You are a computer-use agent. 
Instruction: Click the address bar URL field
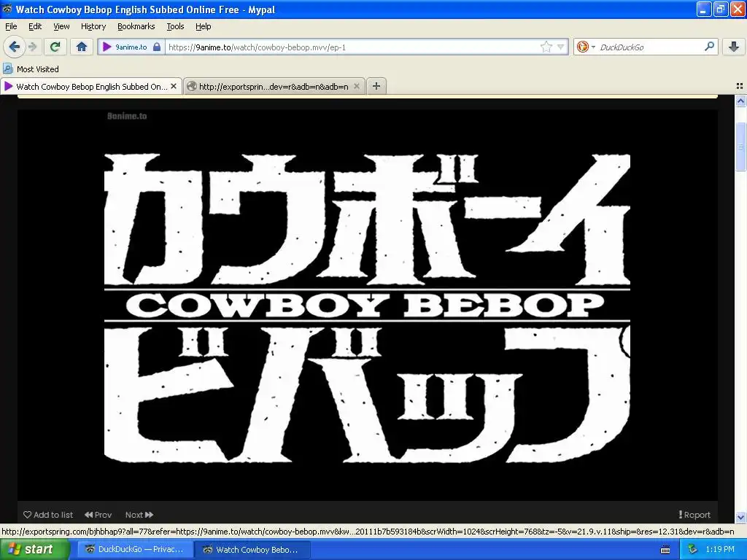pos(352,47)
